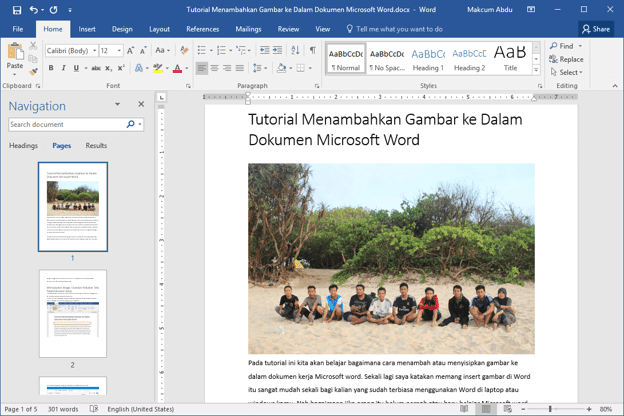The width and height of the screenshot is (624, 416).
Task: Redo the last action
Action: pyautogui.click(x=53, y=10)
